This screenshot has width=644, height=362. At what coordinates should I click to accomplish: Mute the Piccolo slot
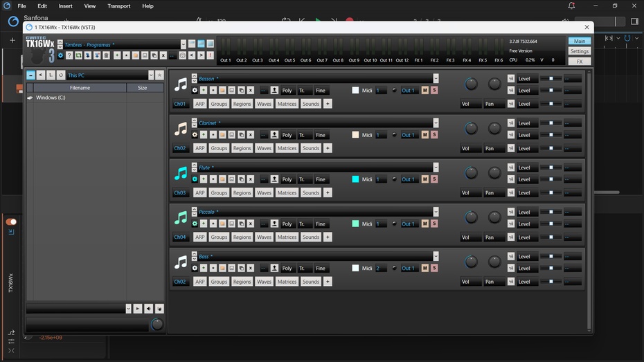(x=425, y=224)
